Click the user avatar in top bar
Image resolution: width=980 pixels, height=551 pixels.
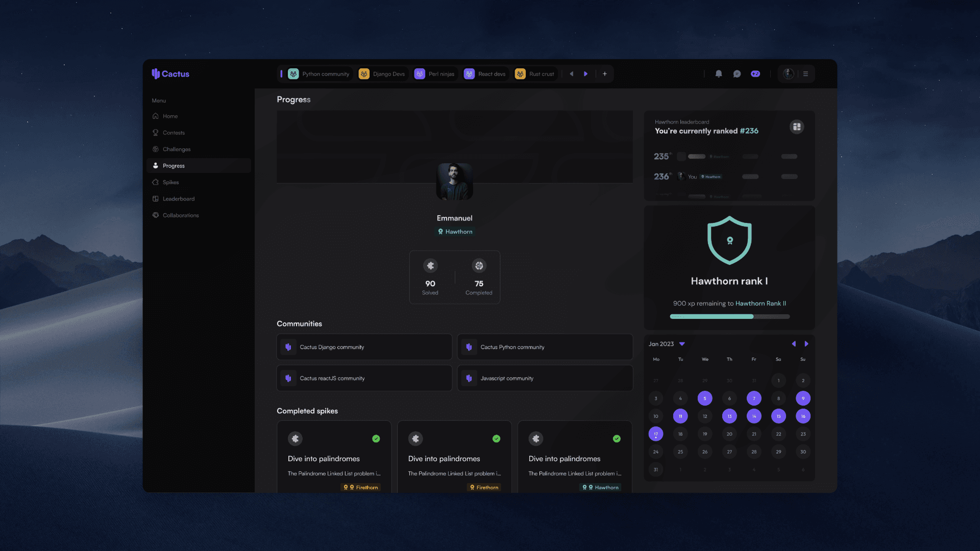tap(788, 74)
